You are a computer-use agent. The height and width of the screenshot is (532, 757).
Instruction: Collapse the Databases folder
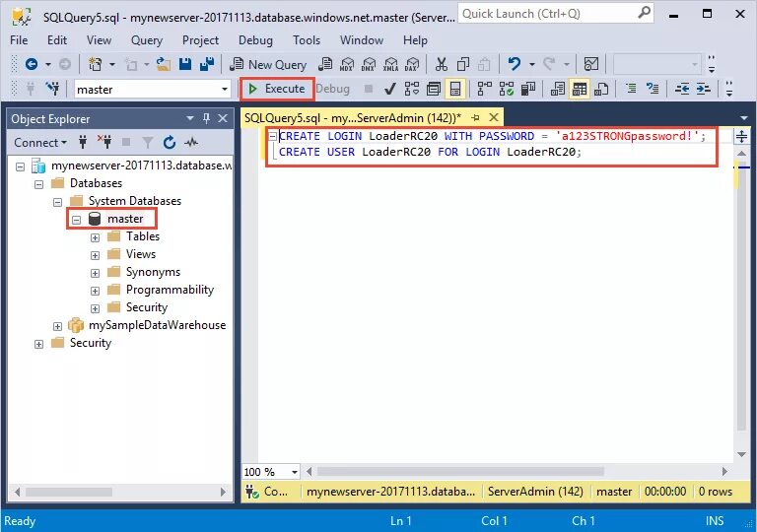click(38, 184)
